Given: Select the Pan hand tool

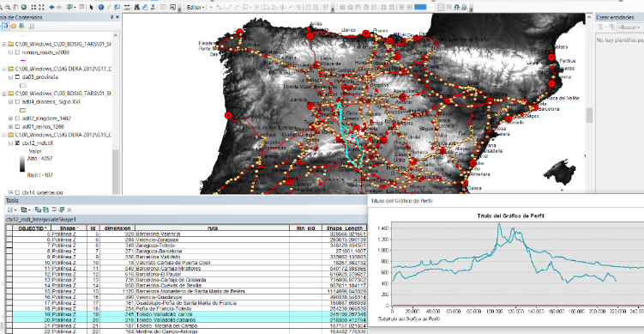Looking at the screenshot, I should tap(15, 7).
